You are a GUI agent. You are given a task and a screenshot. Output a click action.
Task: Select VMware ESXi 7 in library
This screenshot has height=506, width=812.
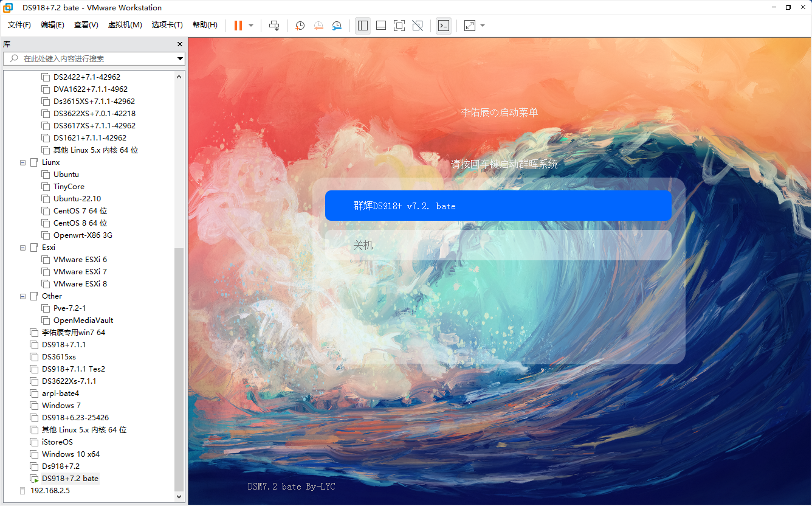coord(80,272)
